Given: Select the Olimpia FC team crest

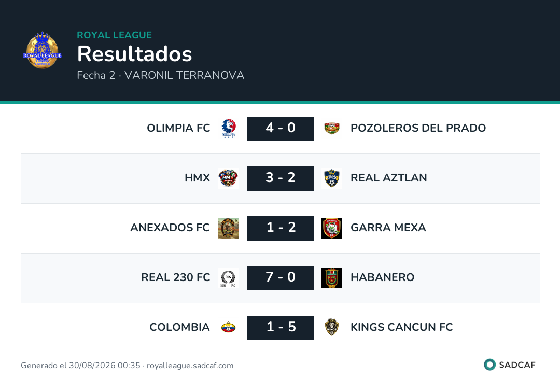Looking at the screenshot, I should [228, 129].
